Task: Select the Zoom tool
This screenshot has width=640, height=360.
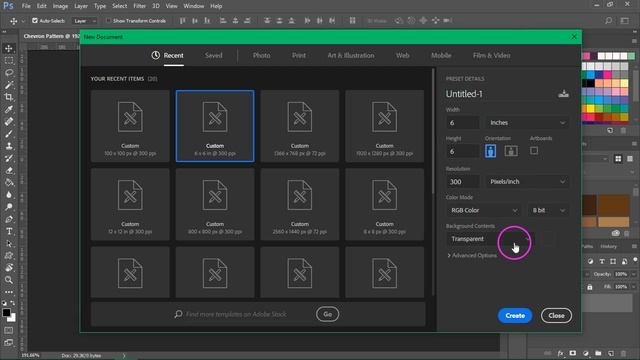Action: (9, 280)
